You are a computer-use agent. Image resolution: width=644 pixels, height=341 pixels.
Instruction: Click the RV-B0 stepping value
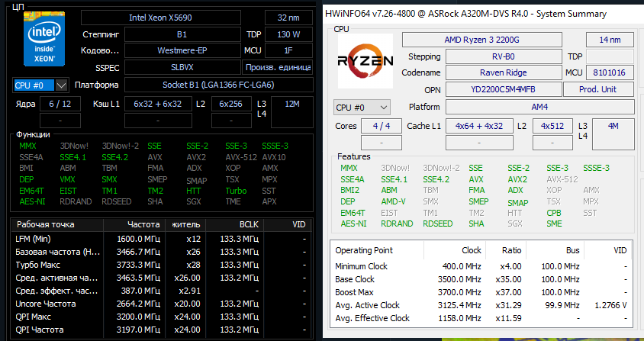pyautogui.click(x=504, y=56)
